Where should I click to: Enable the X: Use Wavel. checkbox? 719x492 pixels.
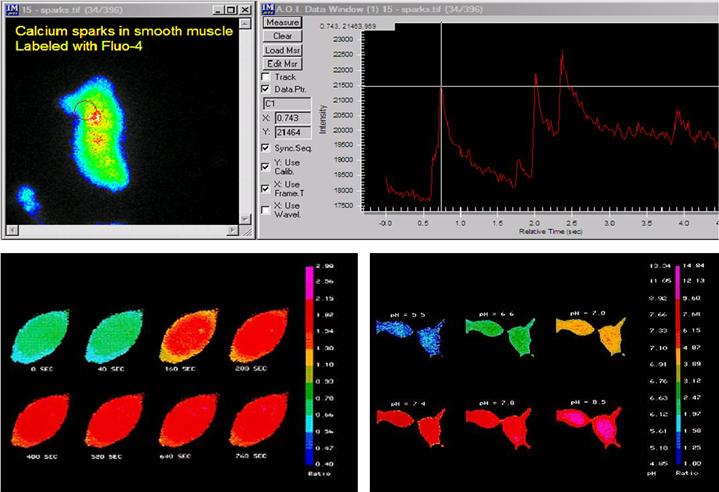pyautogui.click(x=265, y=209)
